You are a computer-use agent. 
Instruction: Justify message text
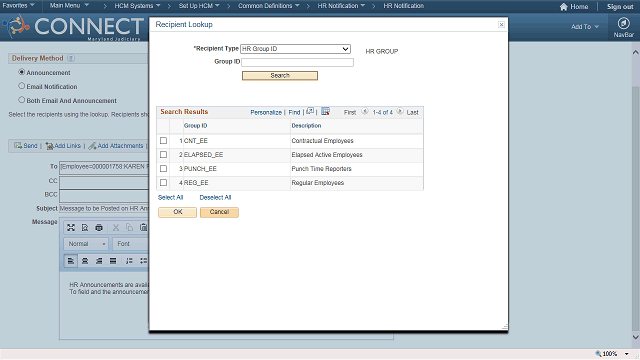tap(113, 261)
